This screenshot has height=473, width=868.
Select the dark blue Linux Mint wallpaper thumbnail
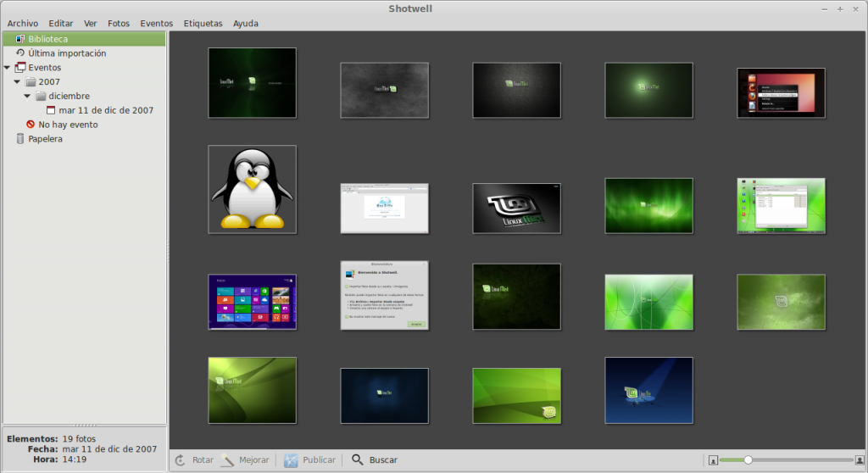385,396
